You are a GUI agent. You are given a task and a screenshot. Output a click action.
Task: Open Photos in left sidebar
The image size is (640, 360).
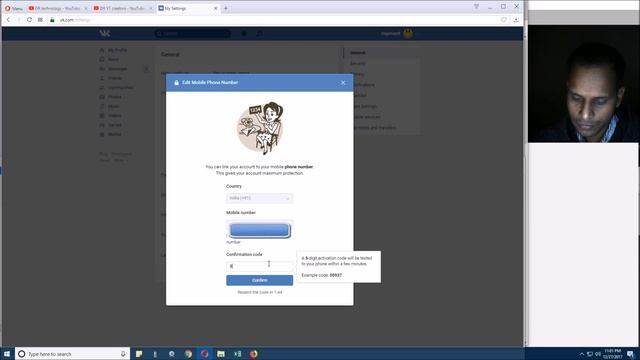coord(111,97)
